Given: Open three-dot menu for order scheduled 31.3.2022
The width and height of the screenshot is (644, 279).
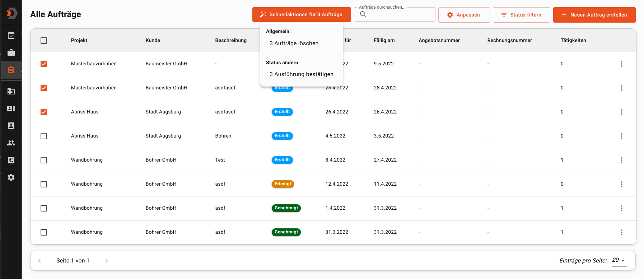Looking at the screenshot, I should click(622, 232).
